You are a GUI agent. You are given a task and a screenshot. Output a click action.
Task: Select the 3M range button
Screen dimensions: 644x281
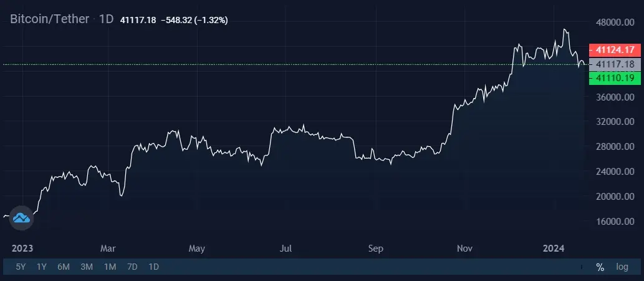pyautogui.click(x=86, y=267)
